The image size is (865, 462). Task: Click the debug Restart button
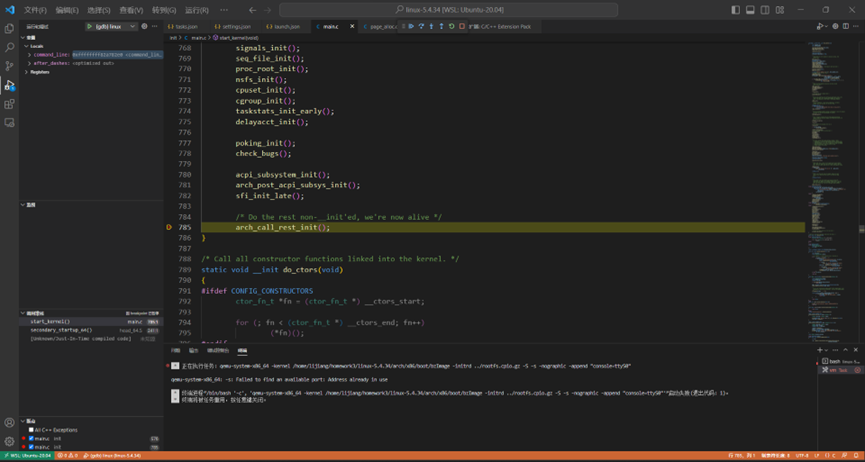(451, 27)
